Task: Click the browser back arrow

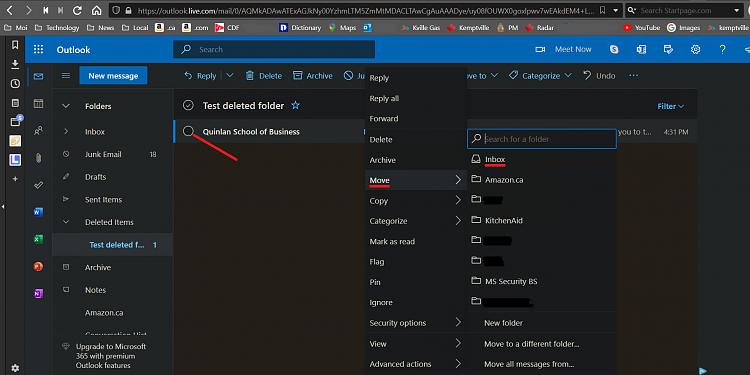Action: click(11, 10)
